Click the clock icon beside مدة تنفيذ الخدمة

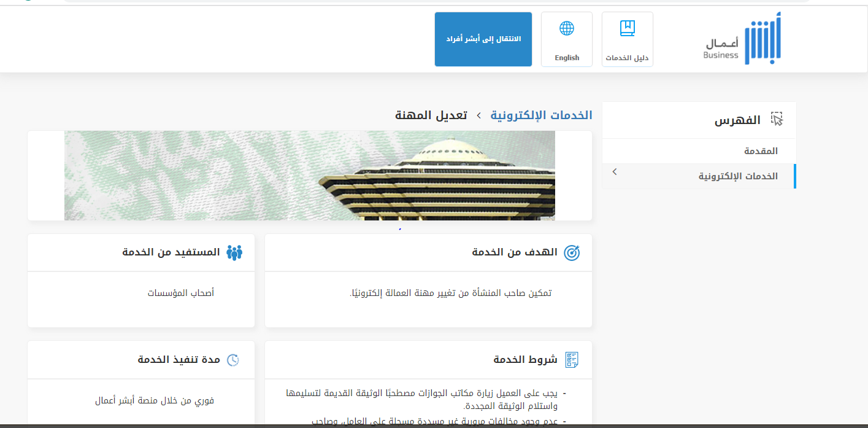[x=233, y=360]
